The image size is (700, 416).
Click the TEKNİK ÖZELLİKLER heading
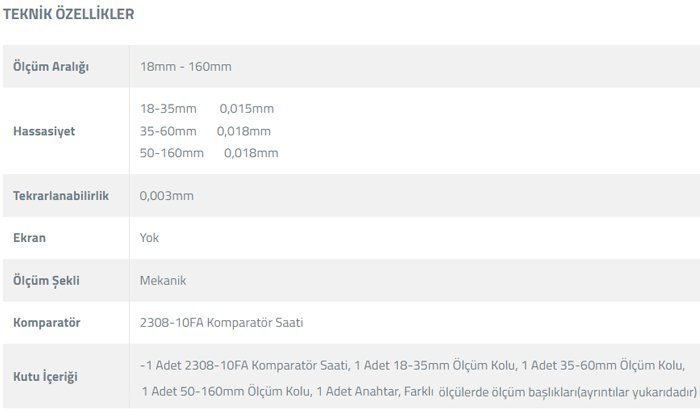pyautogui.click(x=69, y=14)
